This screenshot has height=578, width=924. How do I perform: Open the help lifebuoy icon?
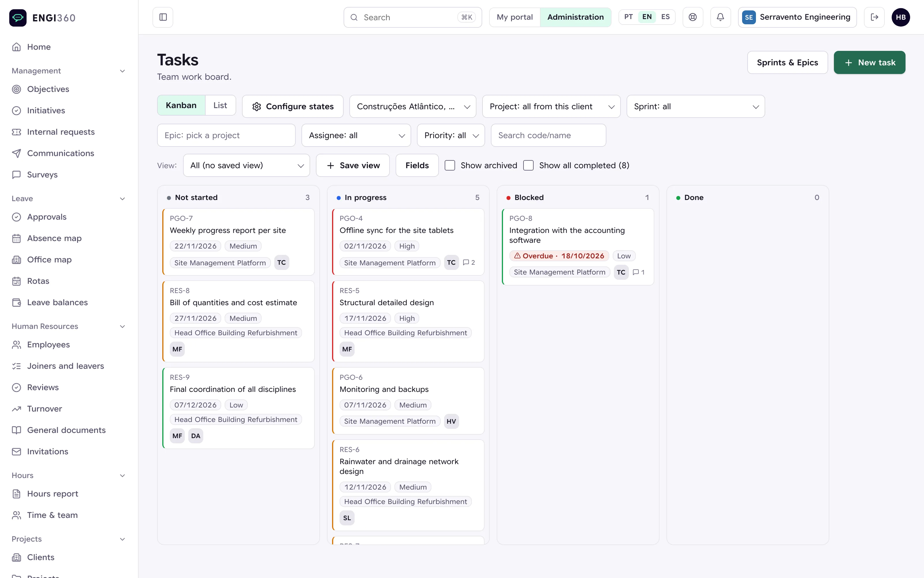click(693, 17)
